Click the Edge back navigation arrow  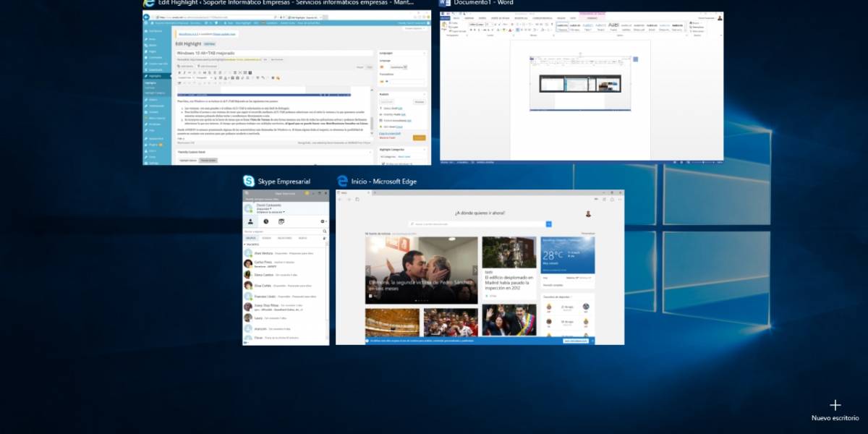tap(341, 199)
